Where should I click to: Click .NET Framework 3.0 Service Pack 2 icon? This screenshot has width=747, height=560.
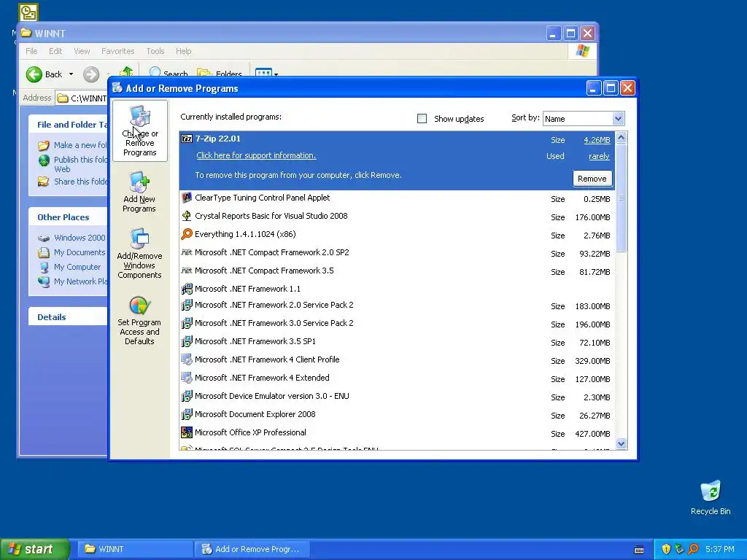187,323
